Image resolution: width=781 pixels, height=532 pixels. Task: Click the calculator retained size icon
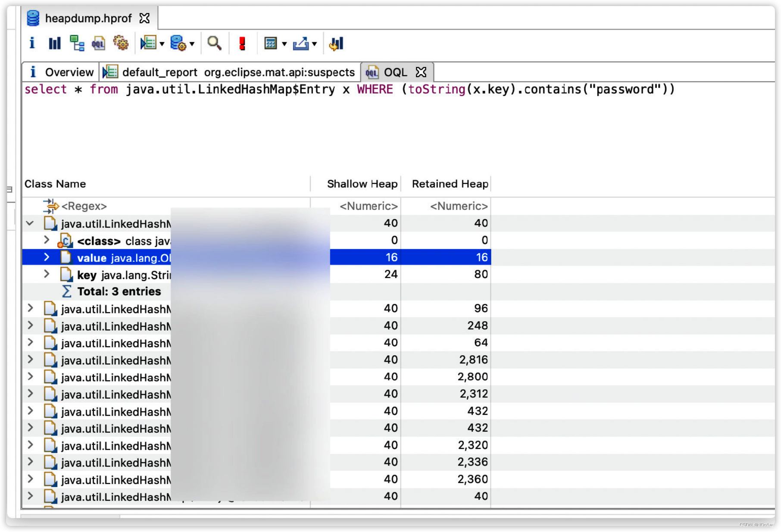[270, 43]
